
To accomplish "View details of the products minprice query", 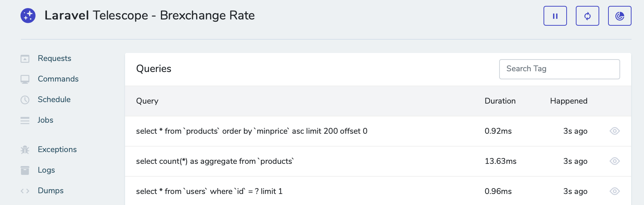I will coord(615,131).
